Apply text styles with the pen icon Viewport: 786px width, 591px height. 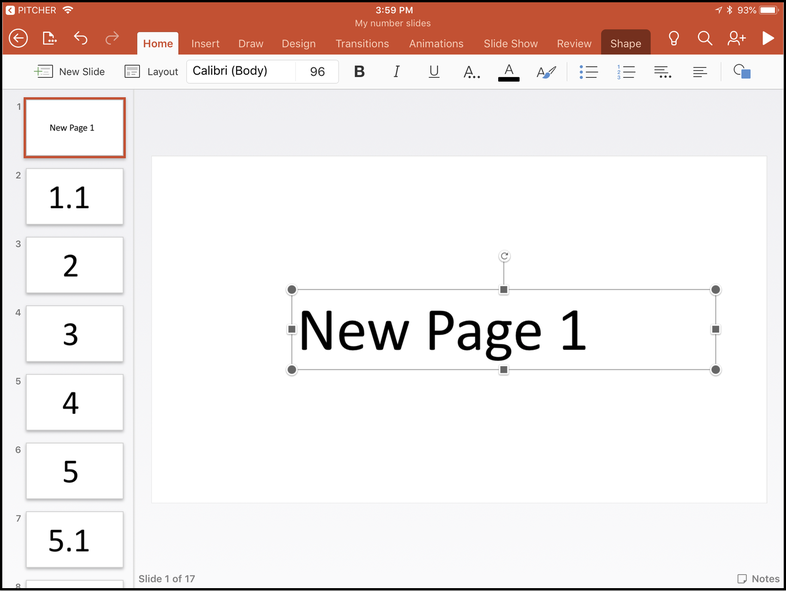[x=546, y=72]
